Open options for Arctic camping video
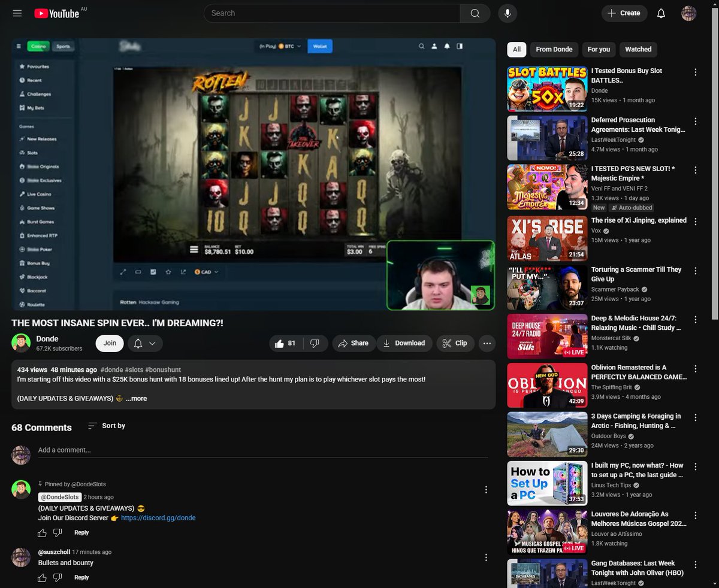719x588 pixels. click(x=695, y=417)
